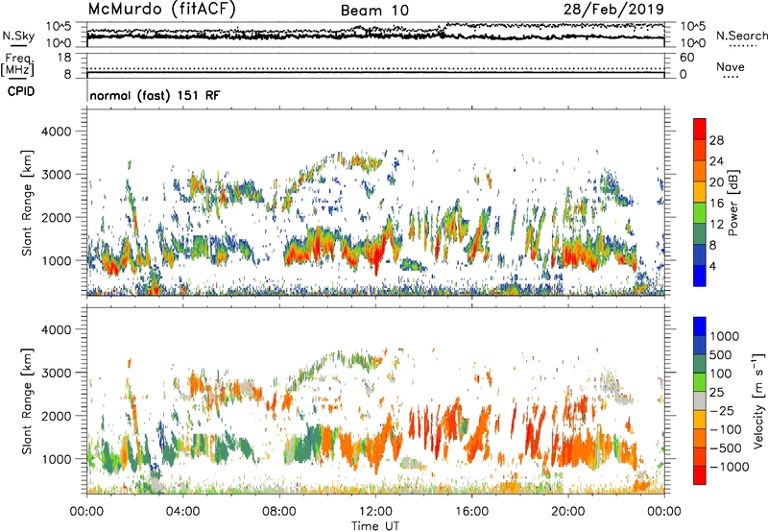Screen dimensions: 768x532
Task: Click the 04:00 time axis label
Action: pos(183,511)
